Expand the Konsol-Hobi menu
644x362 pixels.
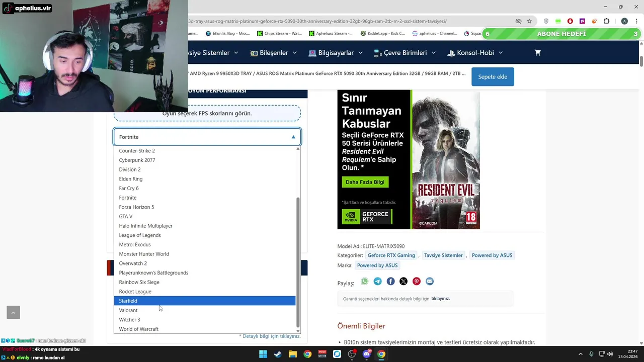475,53
